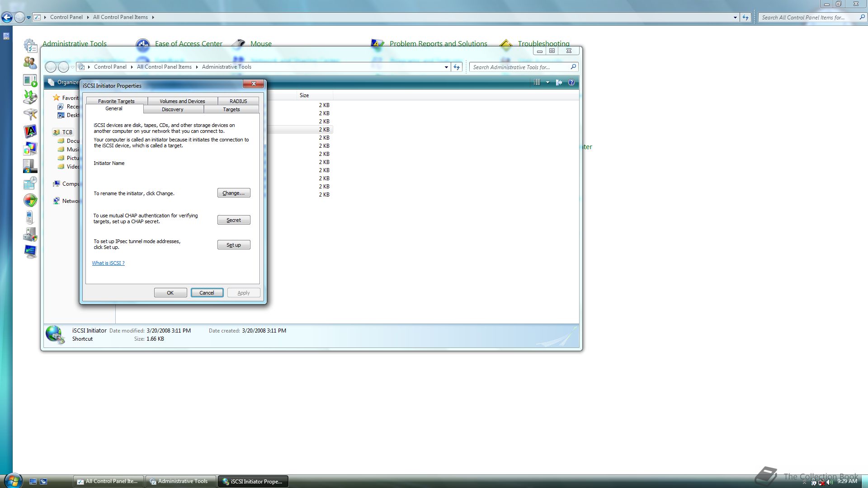This screenshot has height=488, width=868.
Task: Switch to Discovery tab
Action: [173, 109]
